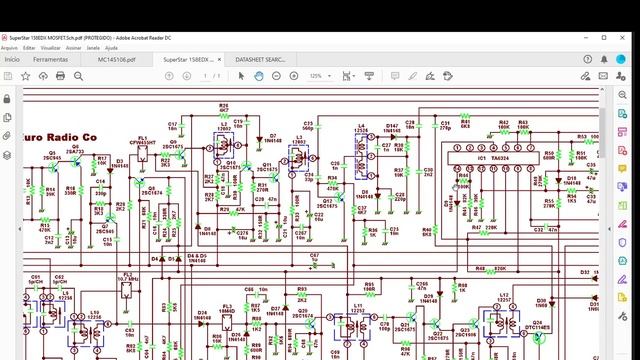This screenshot has height=360, width=640.
Task: Open the Ajuda menu
Action: pyautogui.click(x=111, y=48)
